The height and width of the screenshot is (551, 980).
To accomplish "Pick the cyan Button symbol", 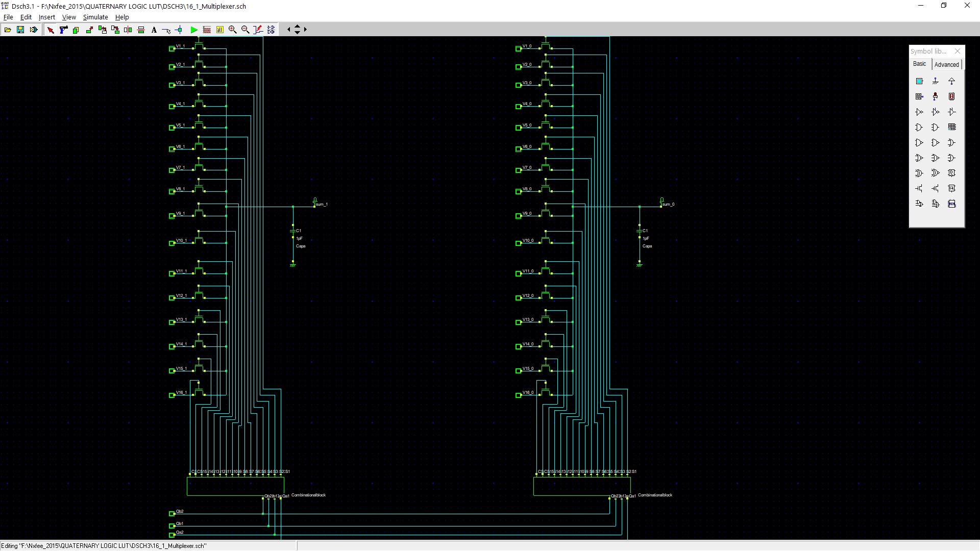I will tap(919, 81).
